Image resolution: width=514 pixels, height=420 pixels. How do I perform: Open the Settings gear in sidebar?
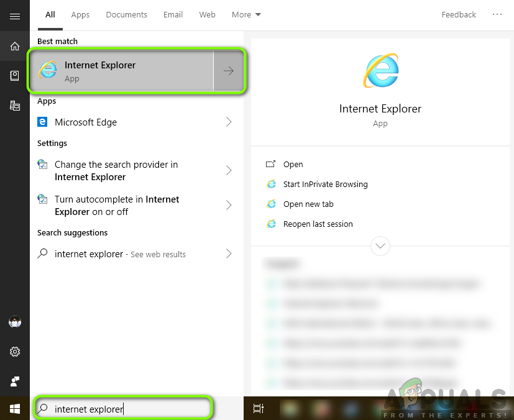(15, 352)
